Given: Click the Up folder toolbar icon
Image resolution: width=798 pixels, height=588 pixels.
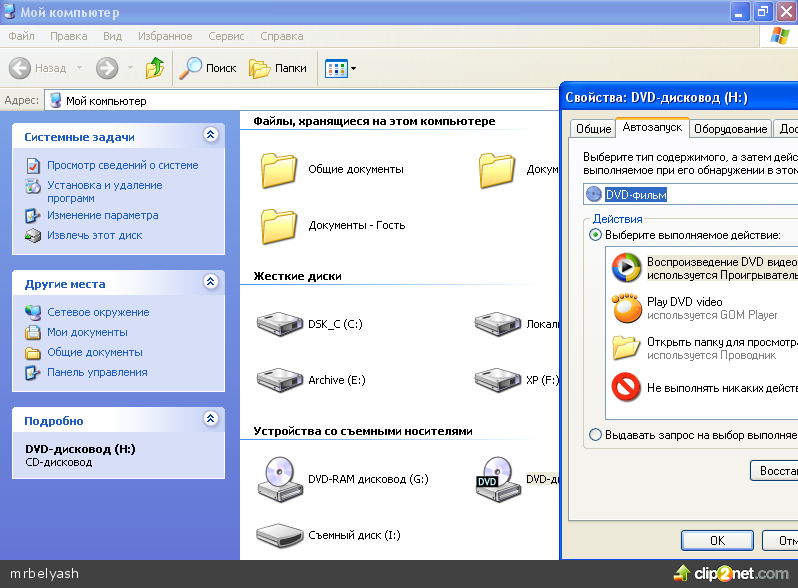Looking at the screenshot, I should (154, 68).
